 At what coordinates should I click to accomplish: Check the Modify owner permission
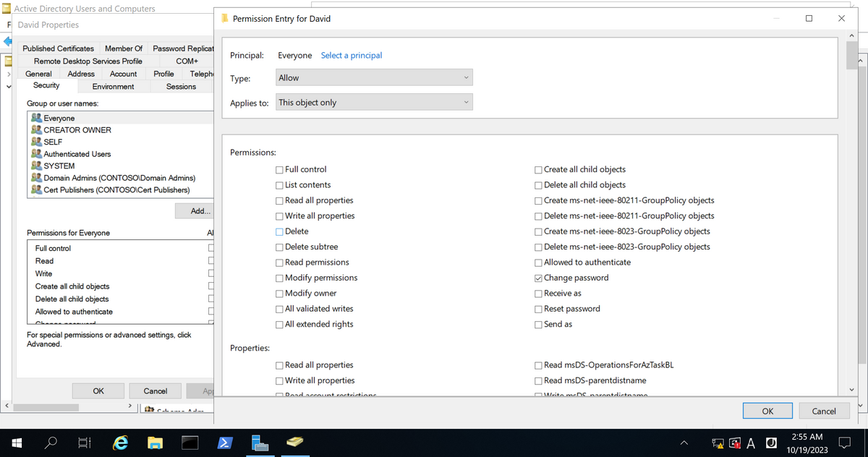click(x=279, y=294)
